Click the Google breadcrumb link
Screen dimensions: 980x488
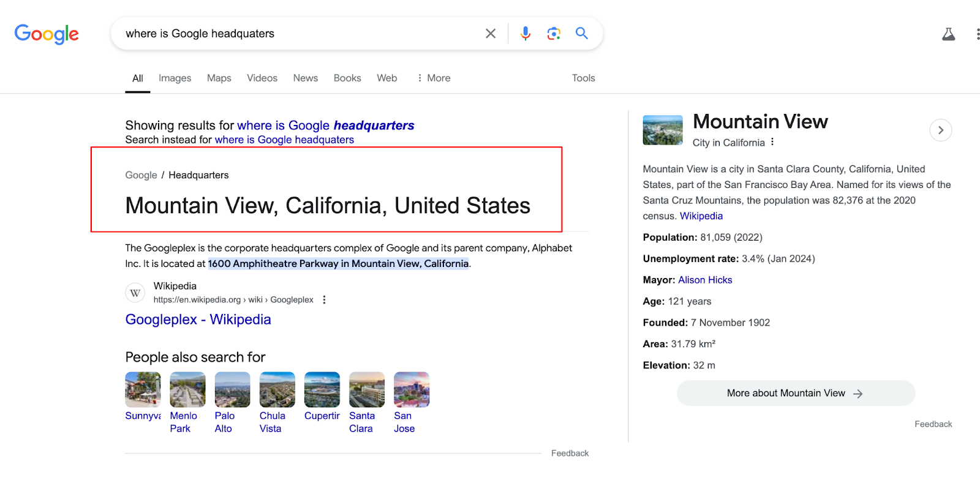pos(141,175)
